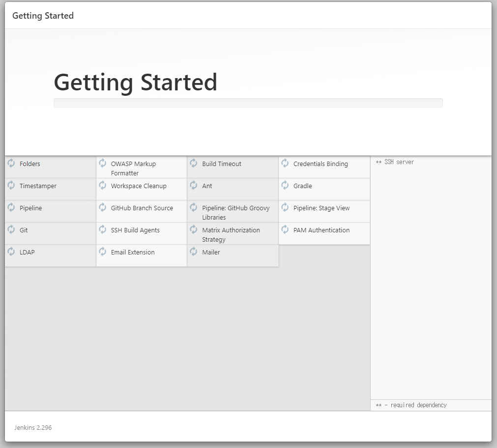Click the pending spinner icon beside Folders
The width and height of the screenshot is (497, 448).
[11, 163]
